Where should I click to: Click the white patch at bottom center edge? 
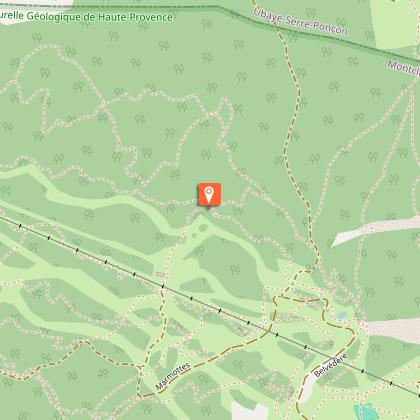(x=249, y=411)
